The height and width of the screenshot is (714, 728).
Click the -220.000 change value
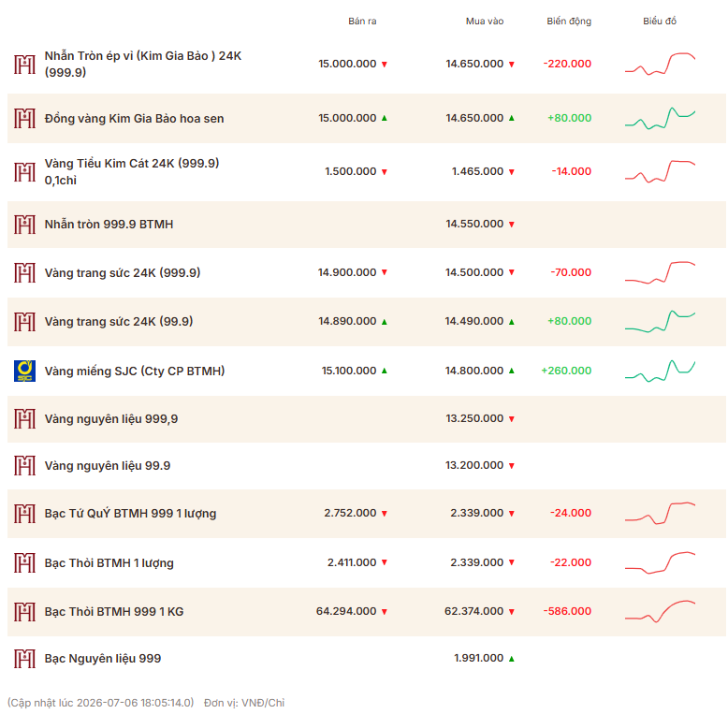pyautogui.click(x=567, y=64)
